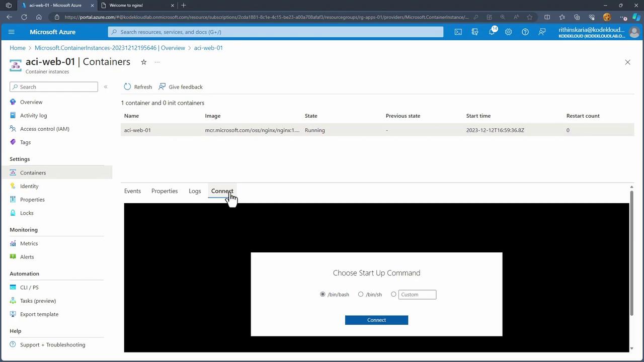
Task: Open Metrics in the left menu
Action: click(29, 243)
